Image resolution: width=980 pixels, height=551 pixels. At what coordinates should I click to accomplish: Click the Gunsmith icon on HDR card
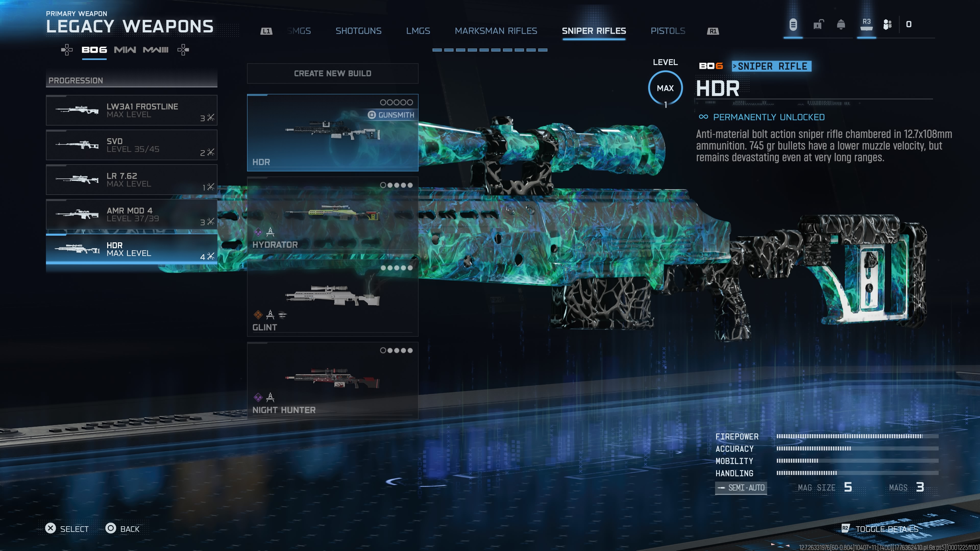coord(372,115)
